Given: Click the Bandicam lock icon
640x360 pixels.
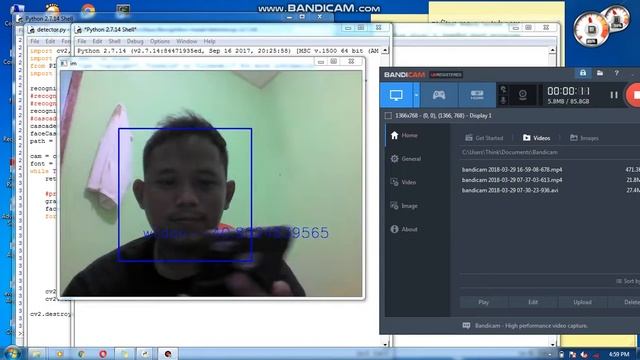Looking at the screenshot, I should (583, 73).
